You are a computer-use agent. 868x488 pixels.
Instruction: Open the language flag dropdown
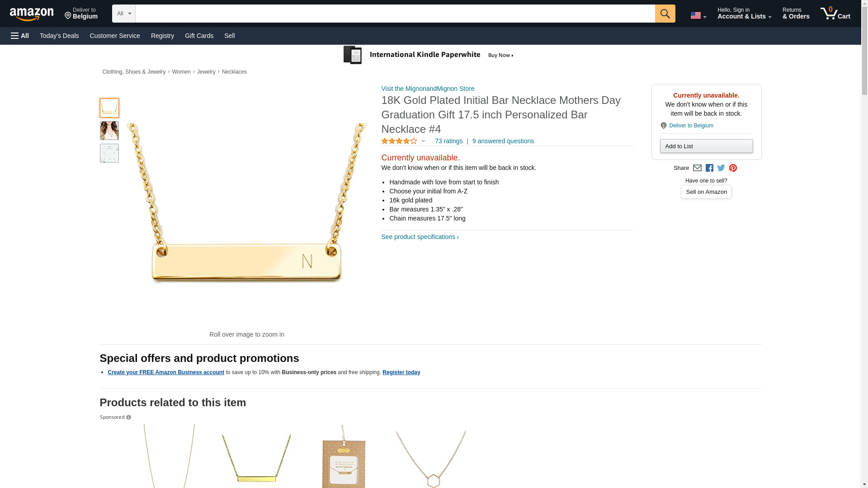point(698,15)
